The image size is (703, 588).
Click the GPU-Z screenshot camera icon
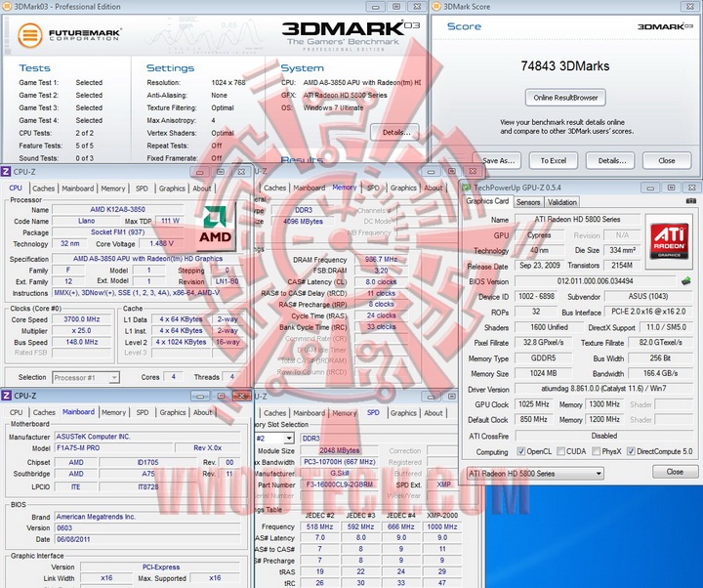[691, 201]
